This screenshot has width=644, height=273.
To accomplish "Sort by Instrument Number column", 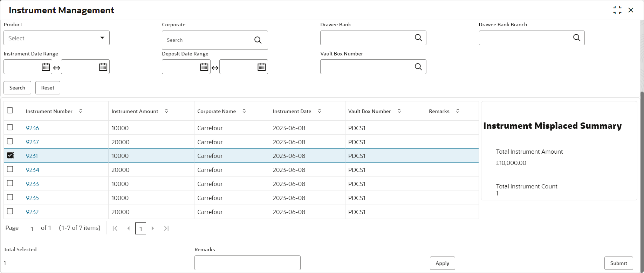I will 81,111.
